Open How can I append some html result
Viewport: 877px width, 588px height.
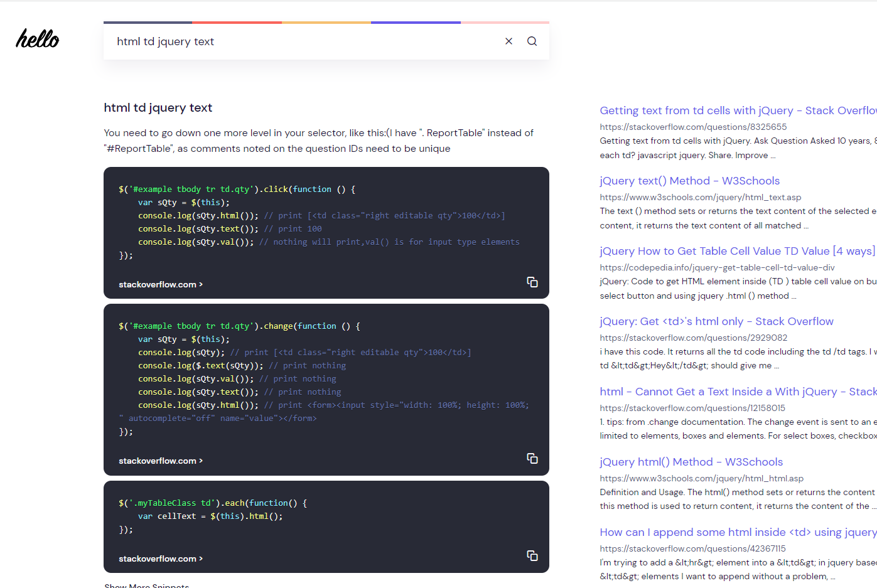pos(738,532)
